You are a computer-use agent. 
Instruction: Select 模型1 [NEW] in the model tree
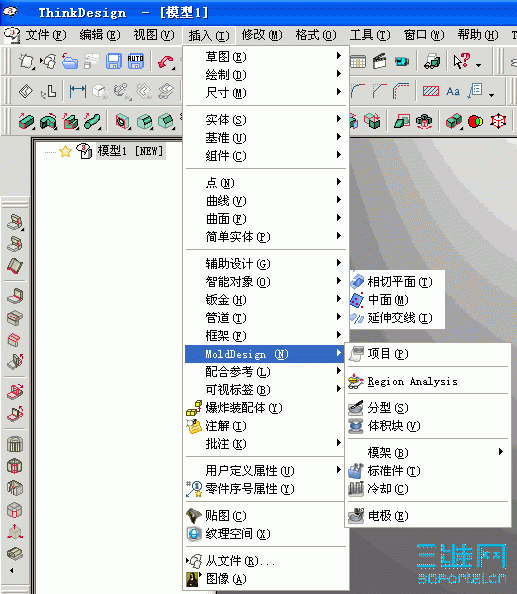130,151
